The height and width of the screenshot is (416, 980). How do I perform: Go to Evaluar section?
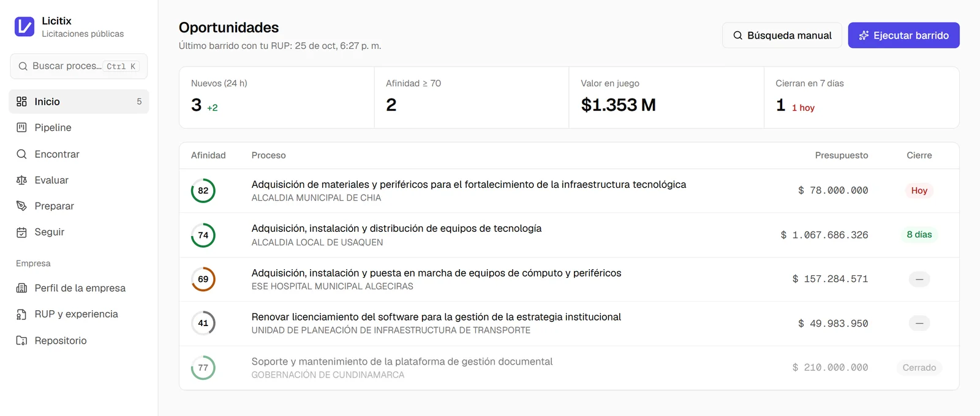click(x=79, y=180)
